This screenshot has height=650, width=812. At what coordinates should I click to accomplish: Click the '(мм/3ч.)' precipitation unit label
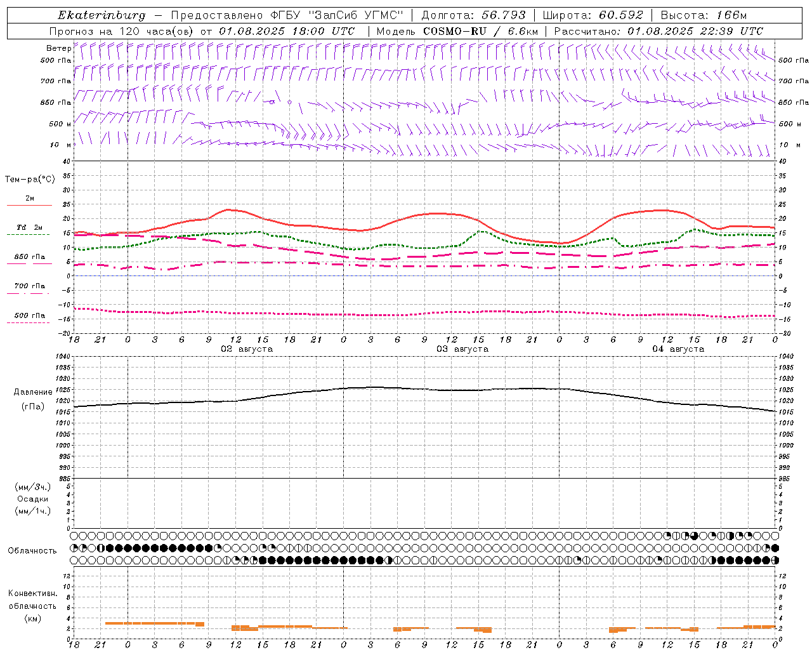tap(33, 487)
